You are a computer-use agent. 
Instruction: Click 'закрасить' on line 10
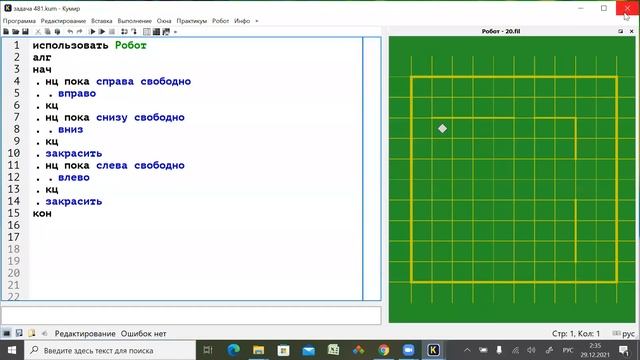(x=74, y=153)
